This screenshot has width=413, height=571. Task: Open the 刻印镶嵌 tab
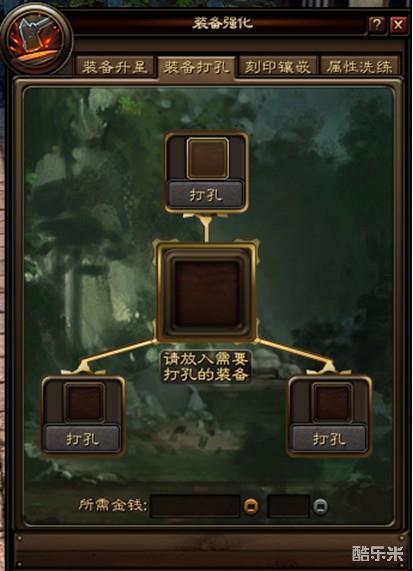(278, 67)
